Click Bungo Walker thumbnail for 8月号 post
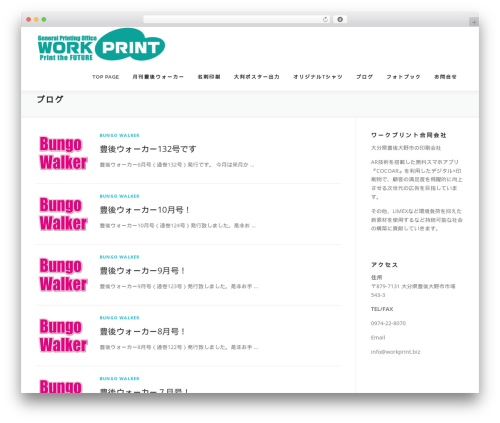 click(x=63, y=336)
